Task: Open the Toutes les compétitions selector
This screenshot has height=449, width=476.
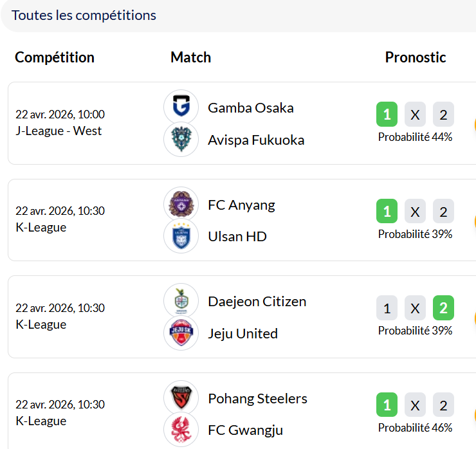Action: point(84,15)
